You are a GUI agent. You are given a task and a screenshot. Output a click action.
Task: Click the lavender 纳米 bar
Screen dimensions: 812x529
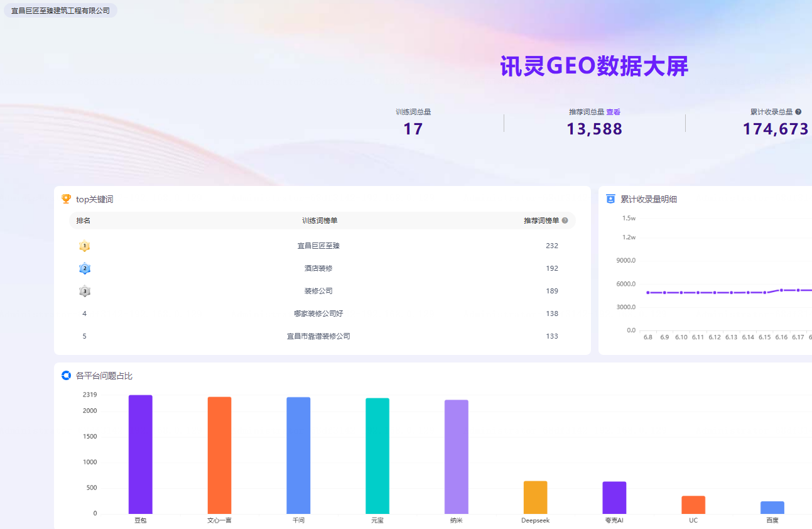pyautogui.click(x=457, y=457)
